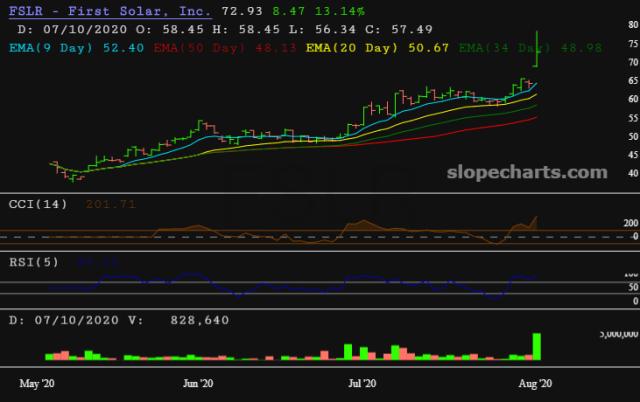640x402 pixels.
Task: Click the 40 price axis label
Action: (633, 173)
